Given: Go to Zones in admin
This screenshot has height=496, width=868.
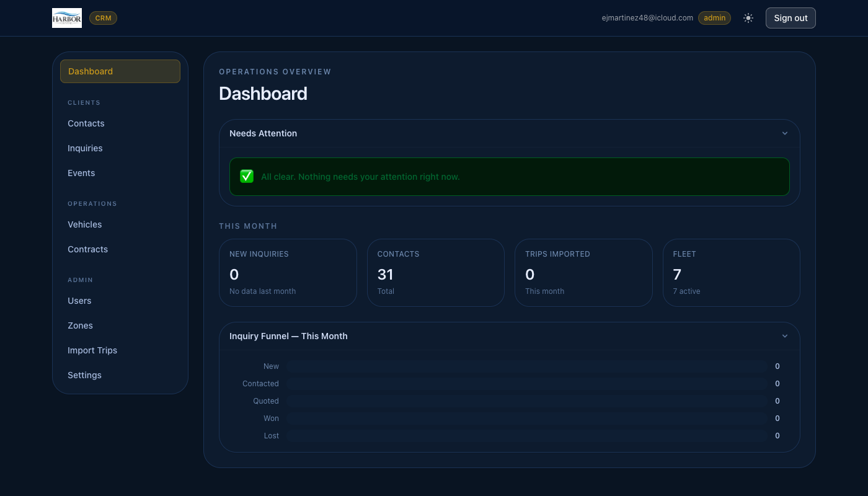Looking at the screenshot, I should pyautogui.click(x=80, y=325).
